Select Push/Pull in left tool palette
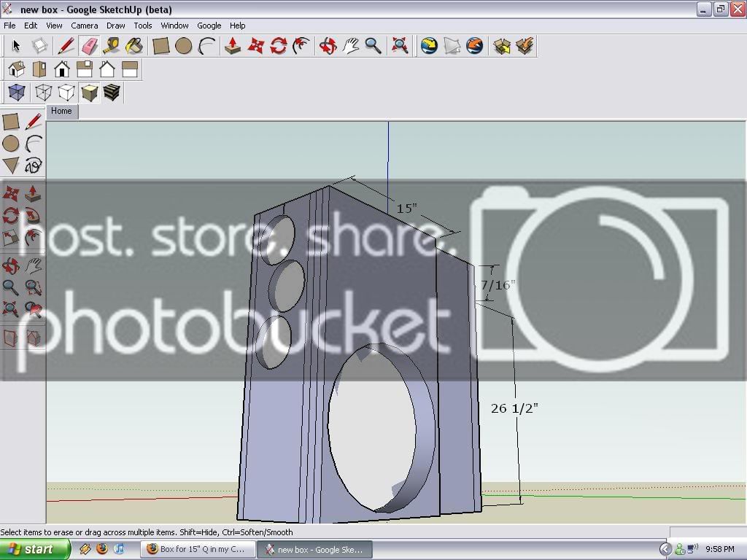This screenshot has width=747, height=560. tap(34, 194)
